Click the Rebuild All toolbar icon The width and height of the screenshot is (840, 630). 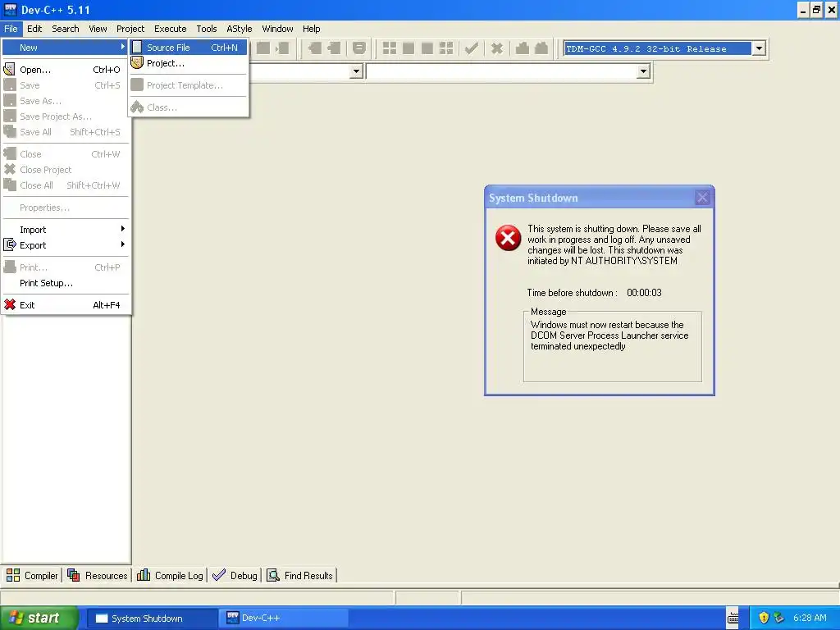pos(445,48)
